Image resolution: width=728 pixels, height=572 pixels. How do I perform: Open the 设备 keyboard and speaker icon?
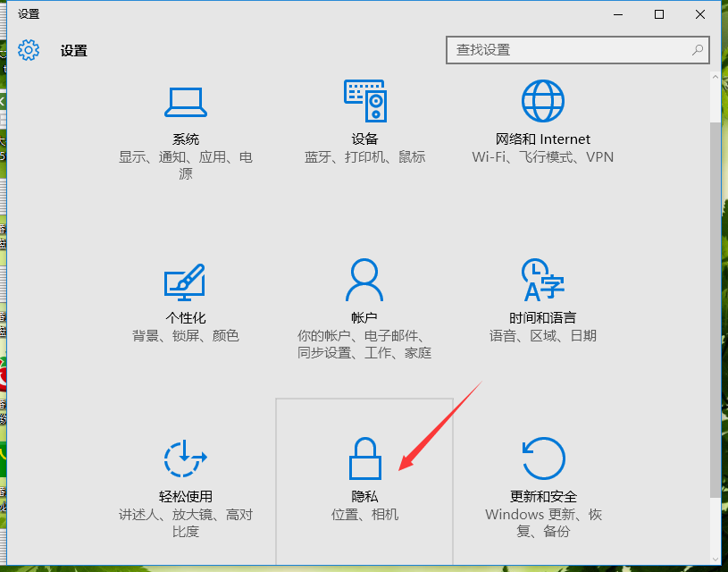click(365, 101)
